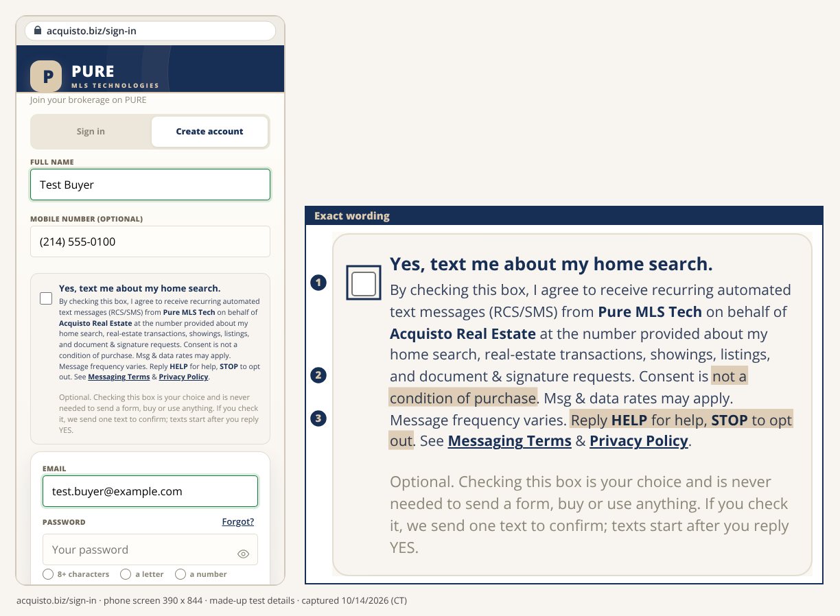The image size is (840, 616).
Task: Click the Your password input field
Action: tap(150, 549)
